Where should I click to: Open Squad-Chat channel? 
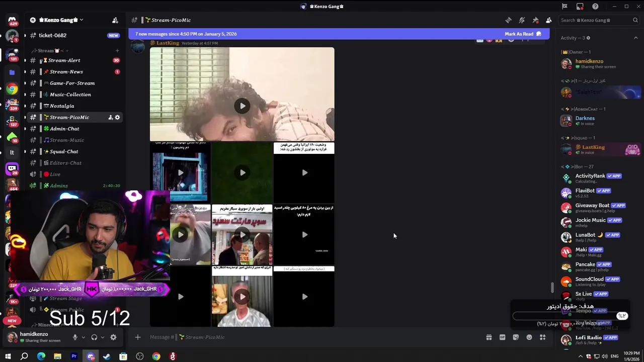click(x=74, y=151)
